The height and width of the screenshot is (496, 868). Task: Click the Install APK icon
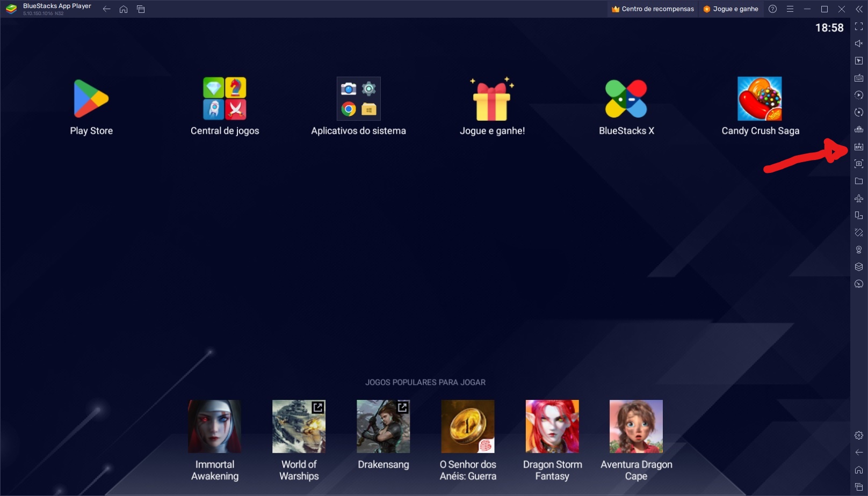tap(859, 147)
